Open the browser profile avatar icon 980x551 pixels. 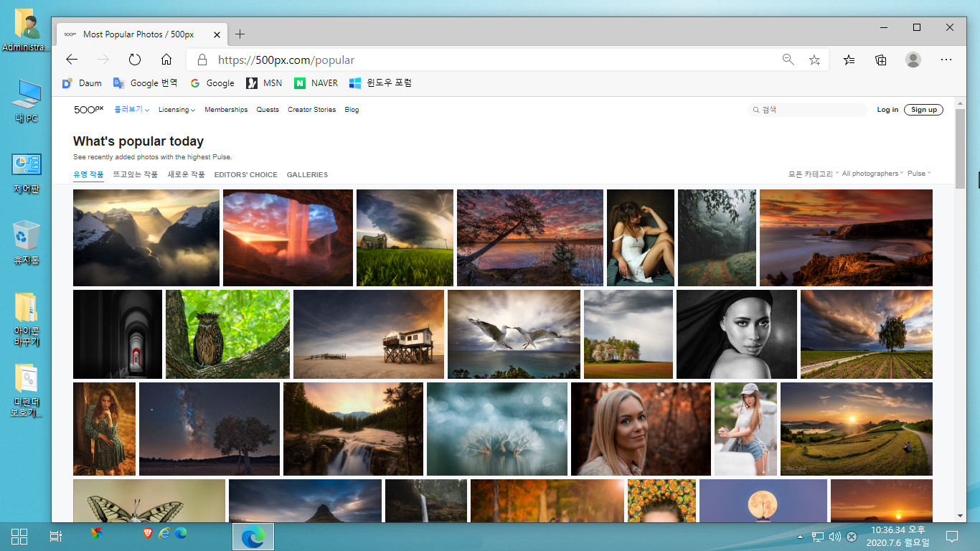pyautogui.click(x=913, y=60)
